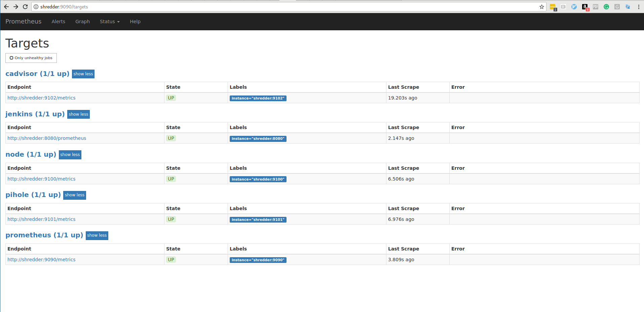
Task: Click the UP state badge in pihole row
Action: pos(171,219)
